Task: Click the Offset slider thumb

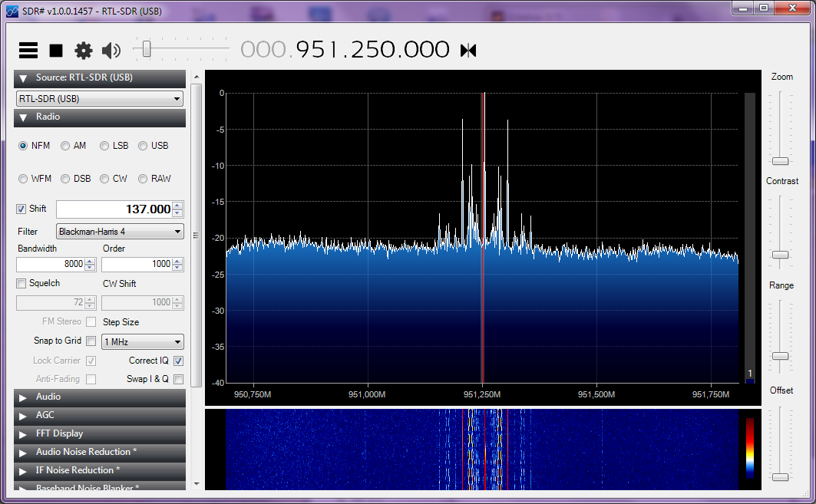Action: pos(780,477)
